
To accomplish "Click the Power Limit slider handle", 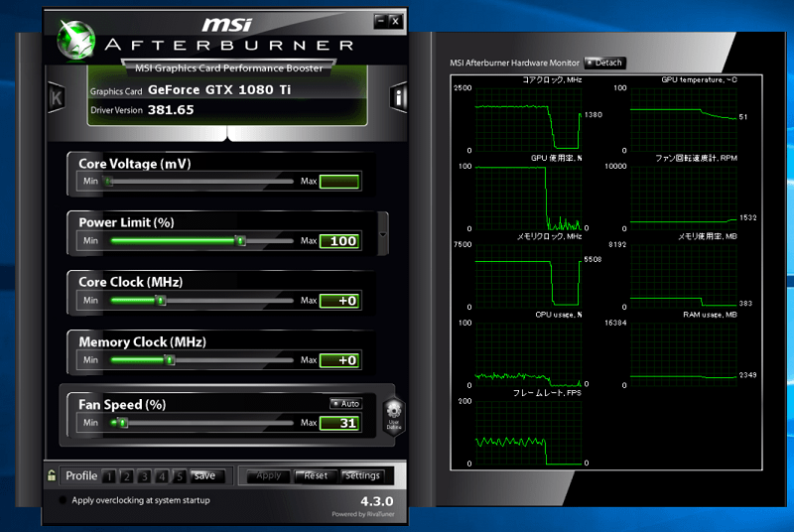I will click(240, 241).
